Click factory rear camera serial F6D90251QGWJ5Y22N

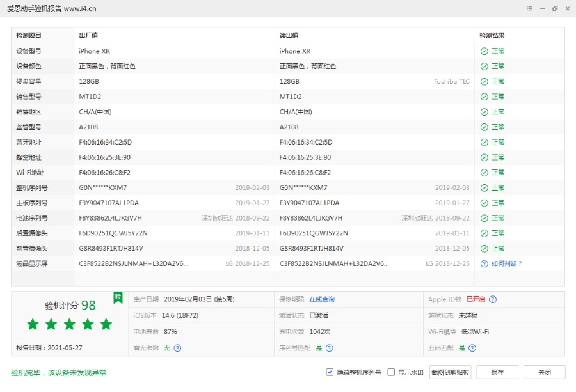[113, 233]
